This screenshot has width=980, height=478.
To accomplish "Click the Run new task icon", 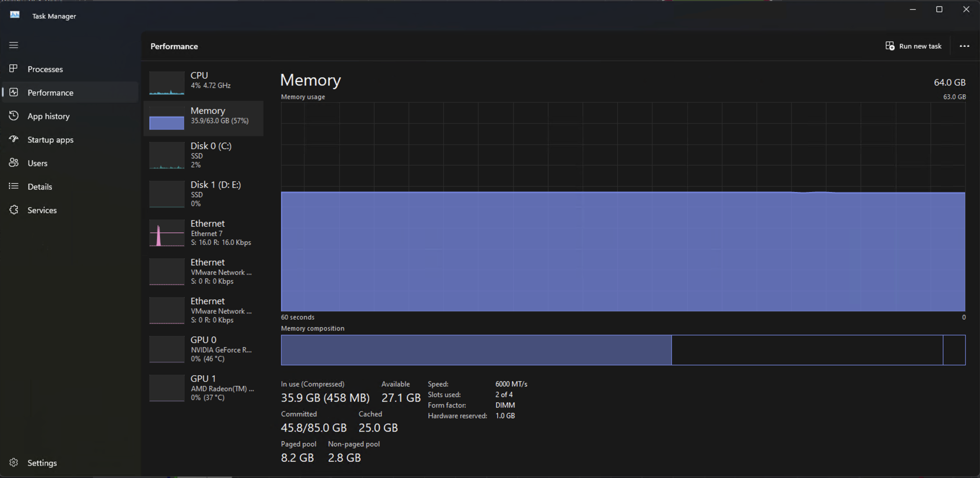I will pos(889,46).
